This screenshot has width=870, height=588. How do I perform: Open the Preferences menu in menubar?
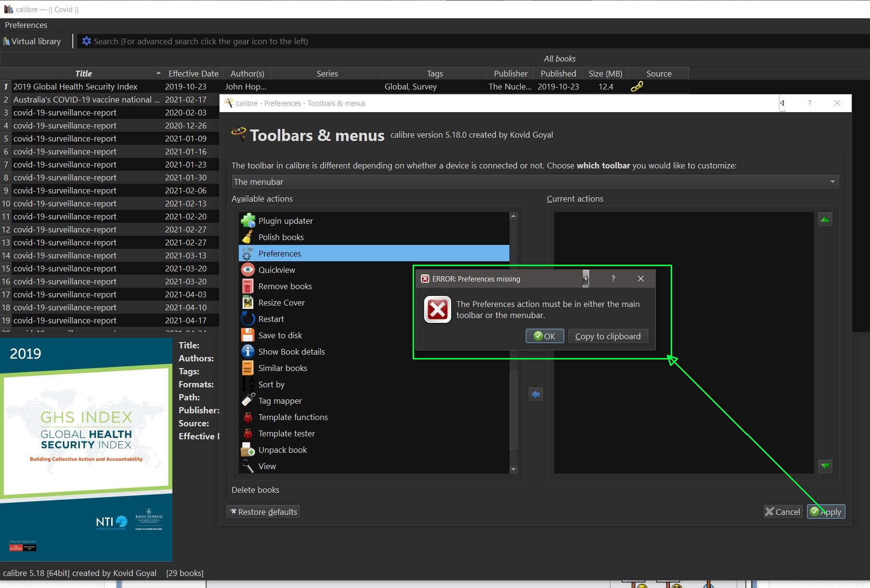(x=26, y=25)
